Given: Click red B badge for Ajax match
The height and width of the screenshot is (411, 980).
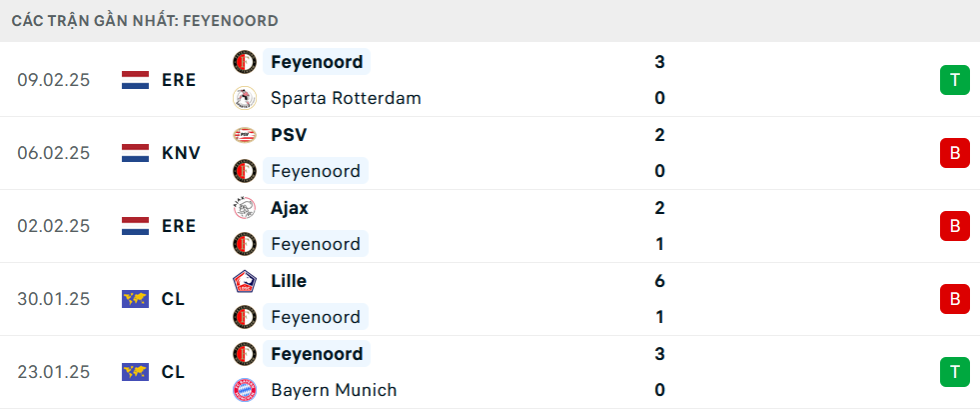Looking at the screenshot, I should (954, 226).
